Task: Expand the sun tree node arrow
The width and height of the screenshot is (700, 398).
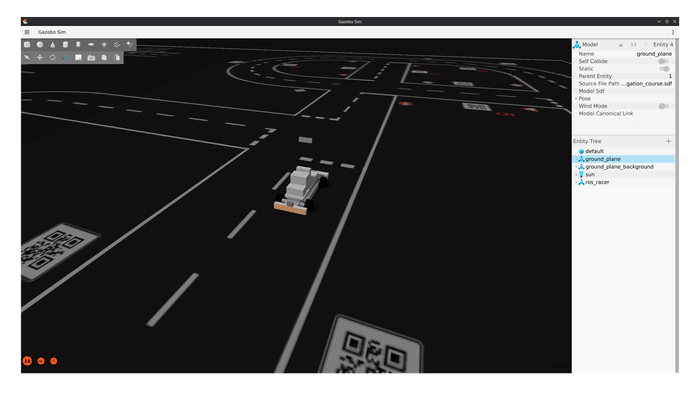Action: (576, 174)
